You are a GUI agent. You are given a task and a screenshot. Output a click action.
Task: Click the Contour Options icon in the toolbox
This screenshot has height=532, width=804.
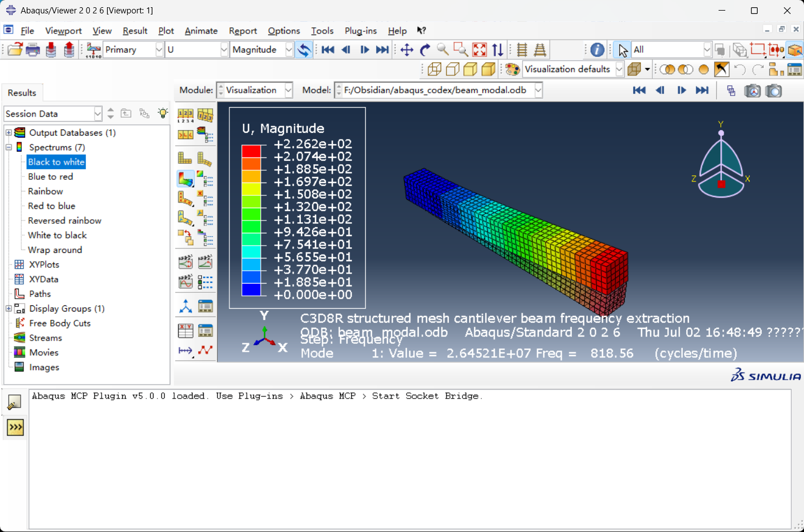click(x=205, y=179)
